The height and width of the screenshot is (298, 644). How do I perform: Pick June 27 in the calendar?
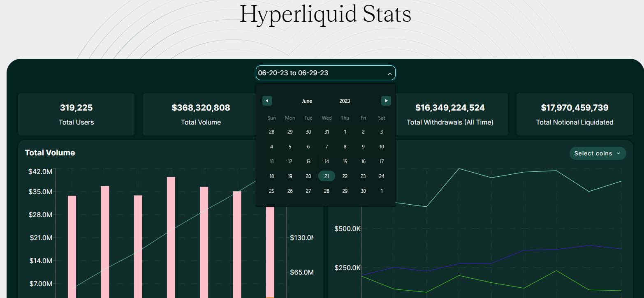(x=308, y=191)
